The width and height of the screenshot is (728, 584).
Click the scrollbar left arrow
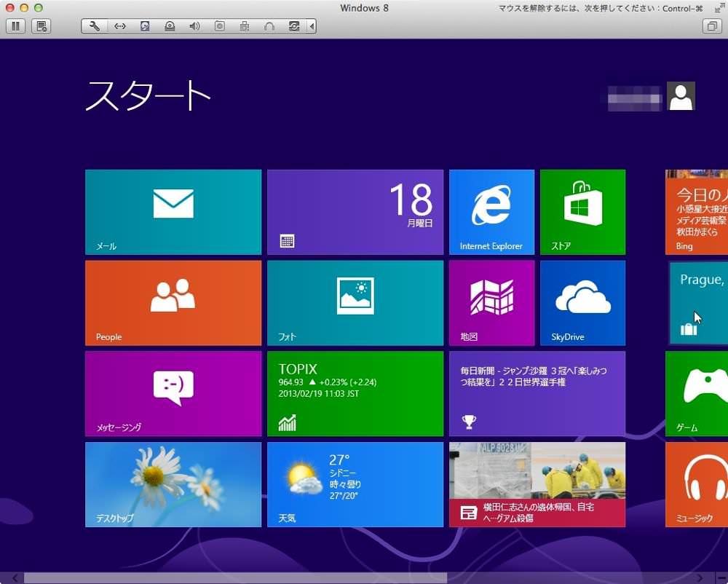(15, 578)
